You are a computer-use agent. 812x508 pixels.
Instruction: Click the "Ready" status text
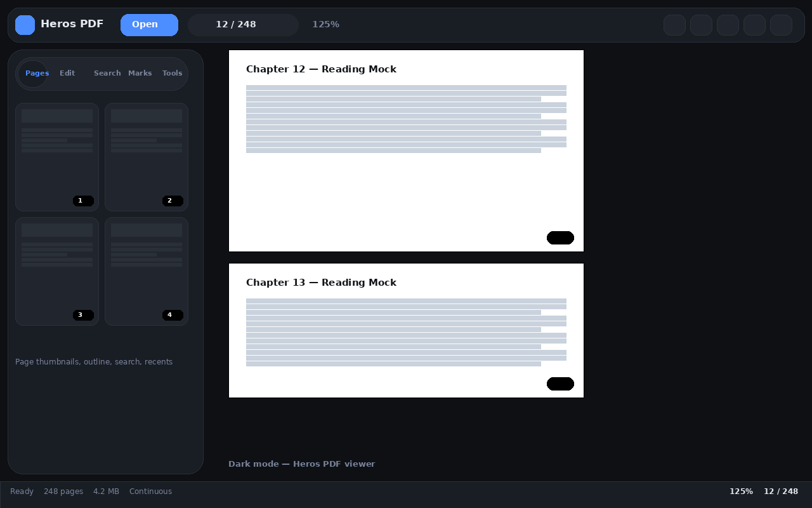point(22,491)
